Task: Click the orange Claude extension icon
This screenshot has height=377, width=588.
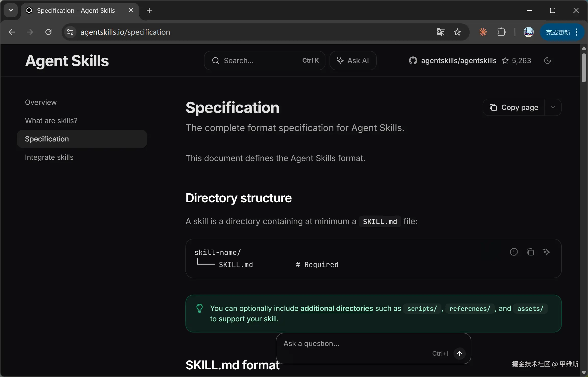Action: [483, 32]
